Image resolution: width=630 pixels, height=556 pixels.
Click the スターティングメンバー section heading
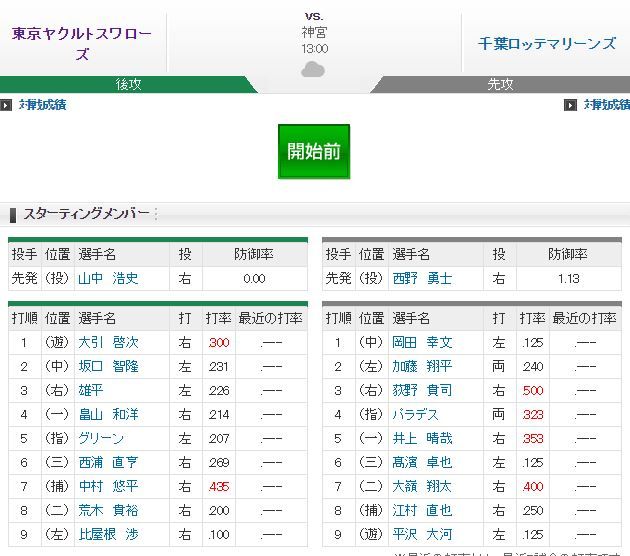[86, 213]
